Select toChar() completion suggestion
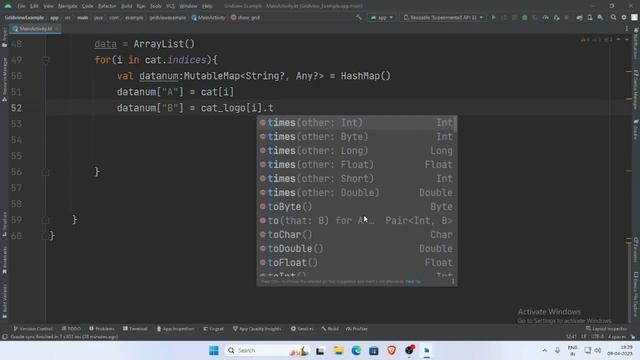This screenshot has height=360, width=640. coord(357,235)
